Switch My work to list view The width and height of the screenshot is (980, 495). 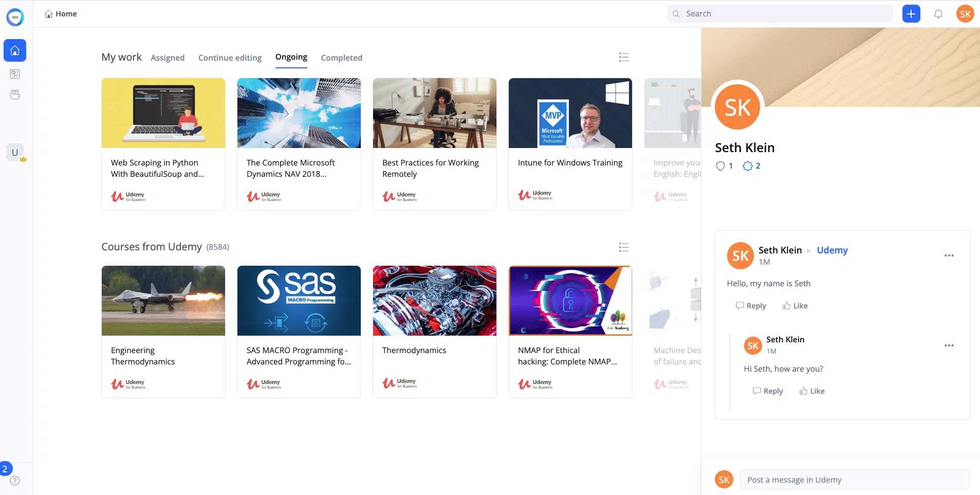pyautogui.click(x=624, y=57)
